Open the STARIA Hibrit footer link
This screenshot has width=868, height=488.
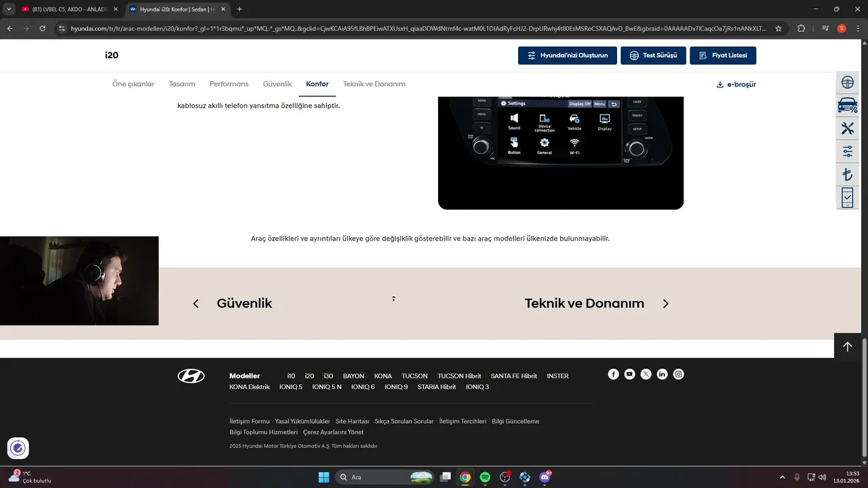437,387
